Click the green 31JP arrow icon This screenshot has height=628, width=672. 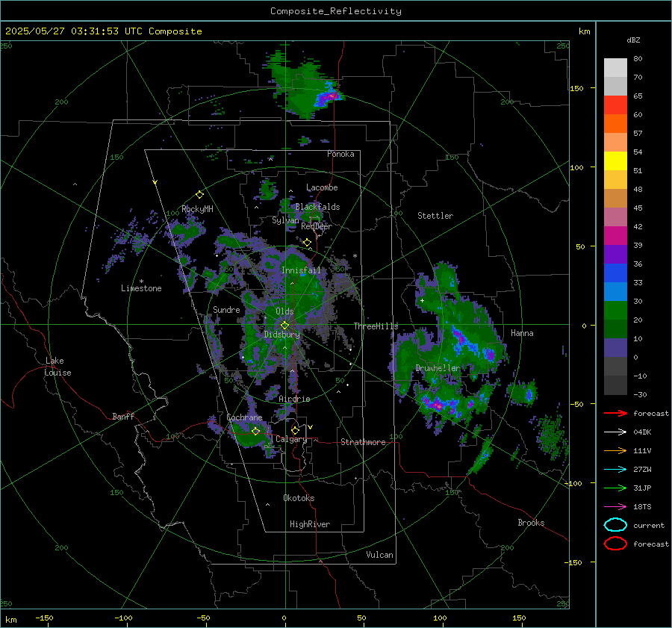pyautogui.click(x=615, y=488)
